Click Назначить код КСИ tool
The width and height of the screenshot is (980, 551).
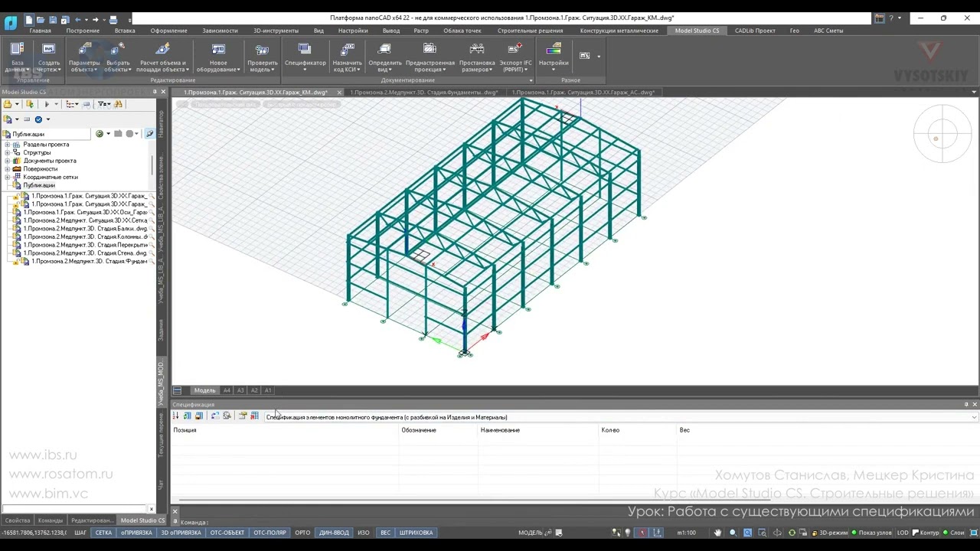coord(348,57)
